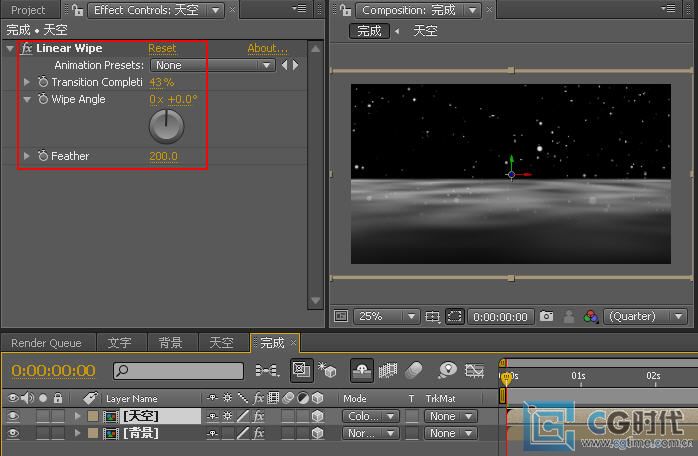Open the Animation Presets None dropdown
The width and height of the screenshot is (698, 456).
(212, 65)
